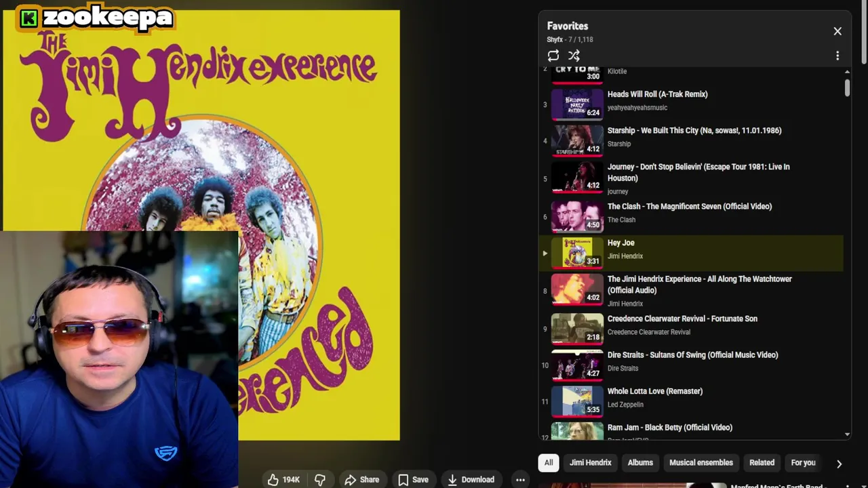Click title 'Whole Lotta Love (Remaster)'
This screenshot has width=868, height=488.
(655, 391)
